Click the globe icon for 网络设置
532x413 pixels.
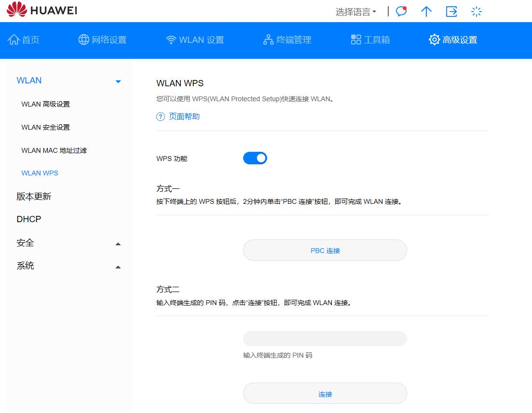[x=84, y=40]
